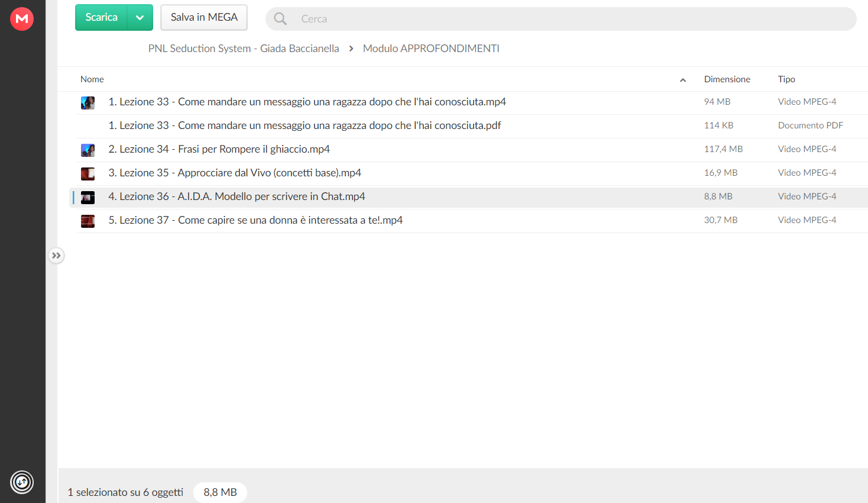Click the MEGA logo icon
868x503 pixels.
(22, 19)
